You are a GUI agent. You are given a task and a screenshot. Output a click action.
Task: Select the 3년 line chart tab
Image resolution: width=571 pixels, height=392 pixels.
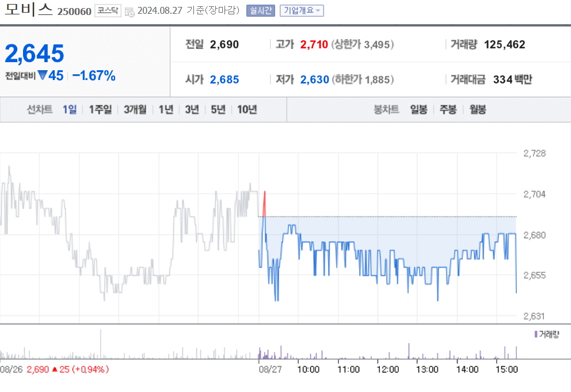pos(192,109)
